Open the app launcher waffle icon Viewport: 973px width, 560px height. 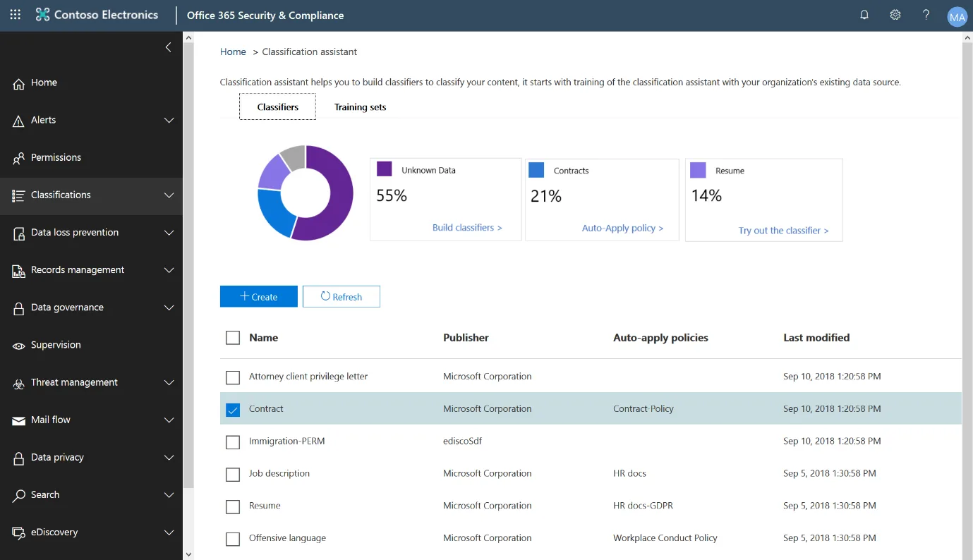[15, 15]
